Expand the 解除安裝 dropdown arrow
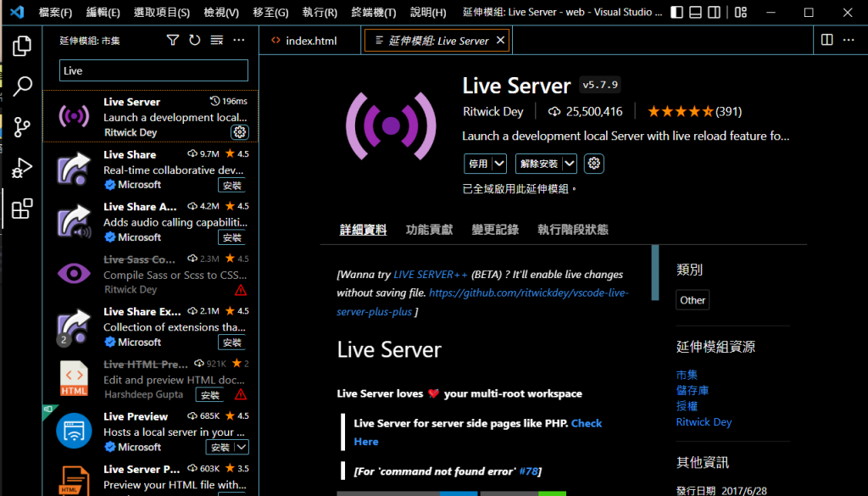The height and width of the screenshot is (496, 868). coord(570,164)
